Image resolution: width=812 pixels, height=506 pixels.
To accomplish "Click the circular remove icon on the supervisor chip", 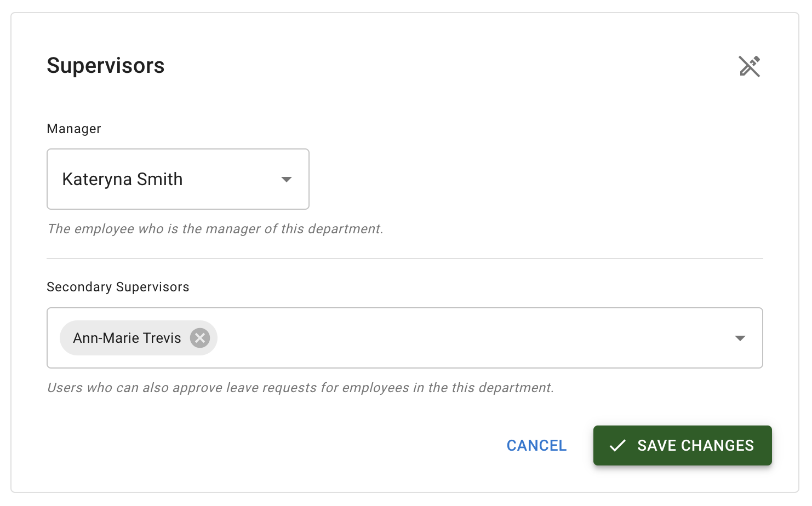I will [x=200, y=338].
